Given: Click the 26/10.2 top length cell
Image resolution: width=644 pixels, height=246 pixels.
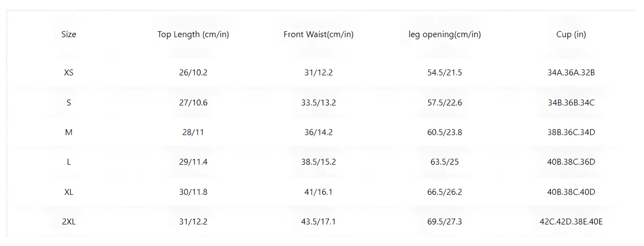Looking at the screenshot, I should (193, 73).
